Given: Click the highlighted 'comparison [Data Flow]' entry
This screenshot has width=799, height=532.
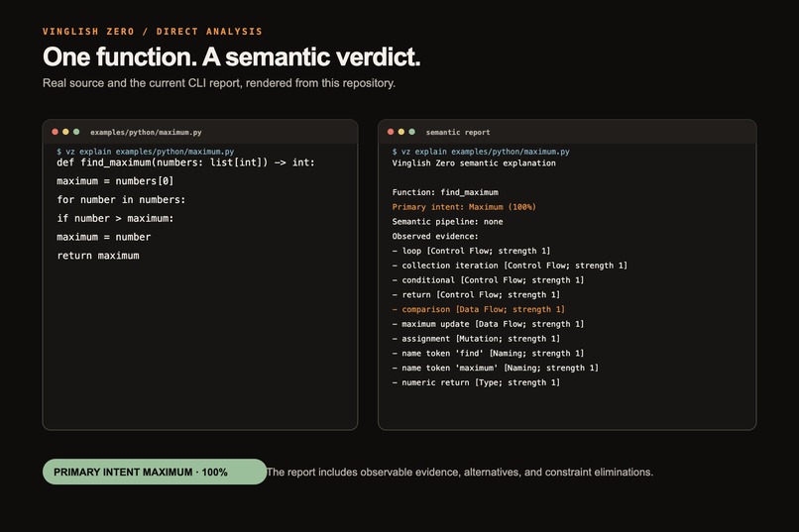Looking at the screenshot, I should (x=479, y=309).
